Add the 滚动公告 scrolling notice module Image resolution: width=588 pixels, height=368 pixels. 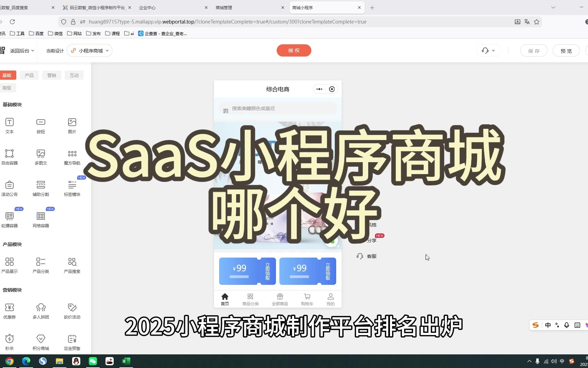(10, 188)
